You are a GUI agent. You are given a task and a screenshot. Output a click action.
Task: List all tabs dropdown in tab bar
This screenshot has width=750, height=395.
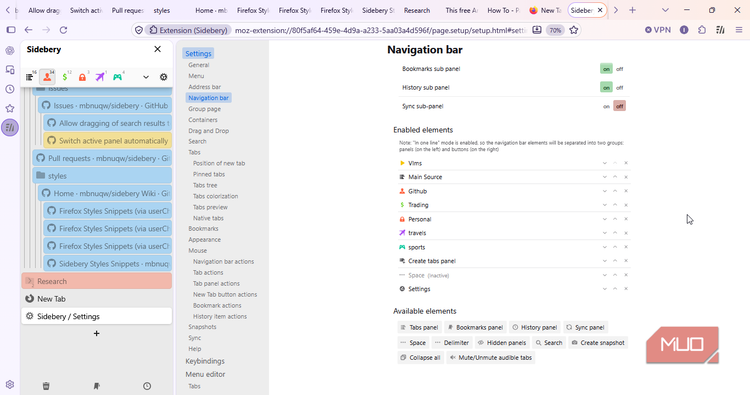665,10
